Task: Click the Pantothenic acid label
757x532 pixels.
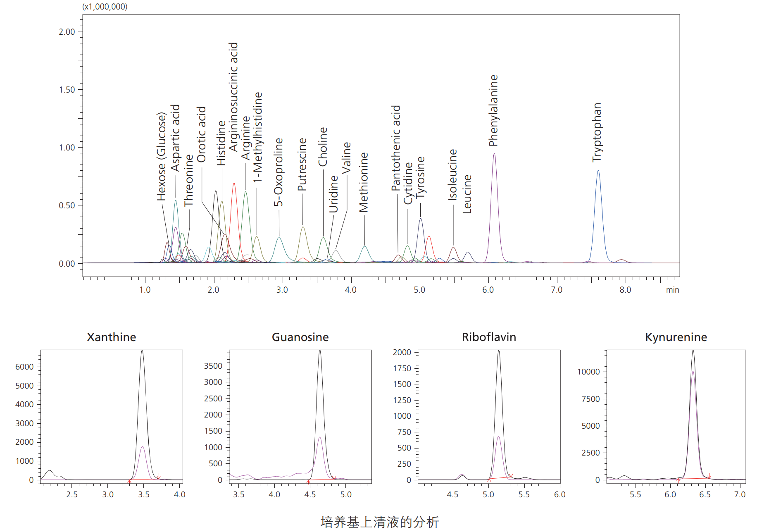Action: pos(396,148)
